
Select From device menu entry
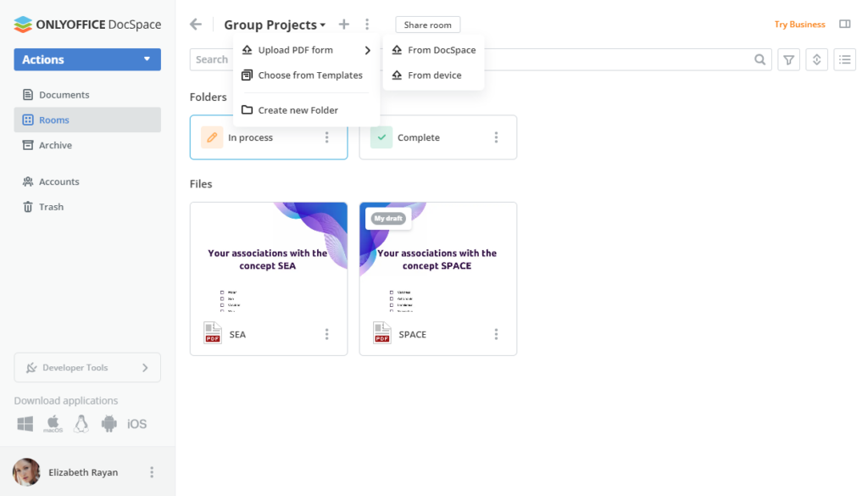point(432,75)
